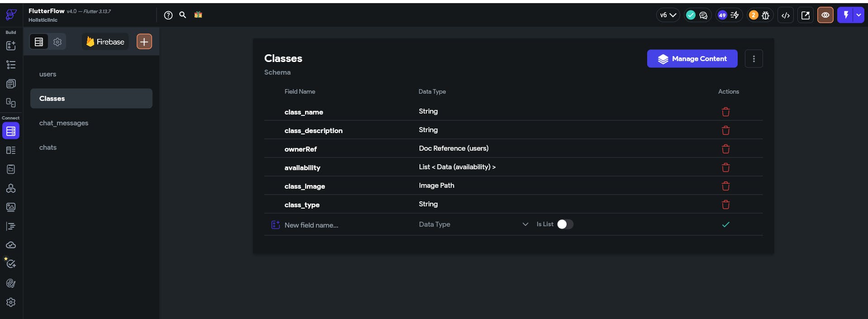868x319 pixels.
Task: Click trash icon for ownerRef field
Action: click(725, 149)
